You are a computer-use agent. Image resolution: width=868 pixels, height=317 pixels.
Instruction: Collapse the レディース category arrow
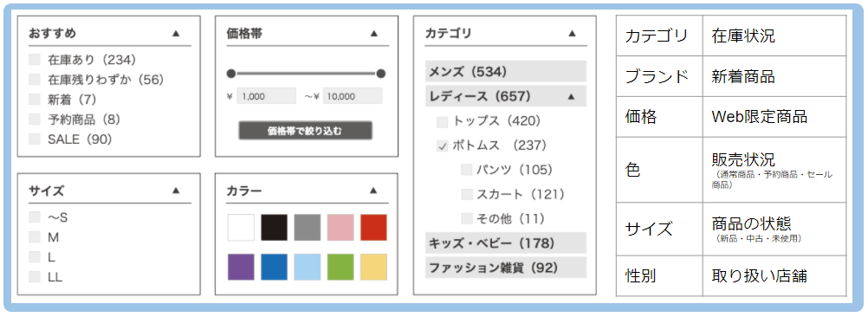(x=571, y=96)
